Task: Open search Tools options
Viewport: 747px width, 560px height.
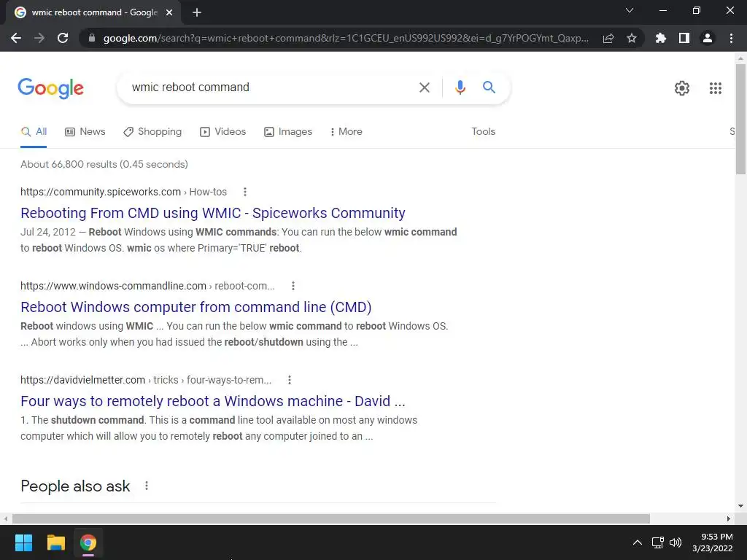Action: (483, 132)
